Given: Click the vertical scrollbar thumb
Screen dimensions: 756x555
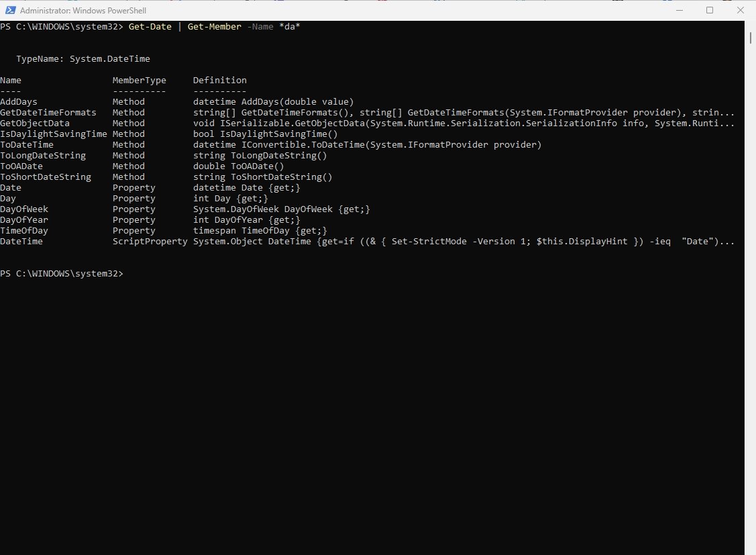Looking at the screenshot, I should (751, 38).
